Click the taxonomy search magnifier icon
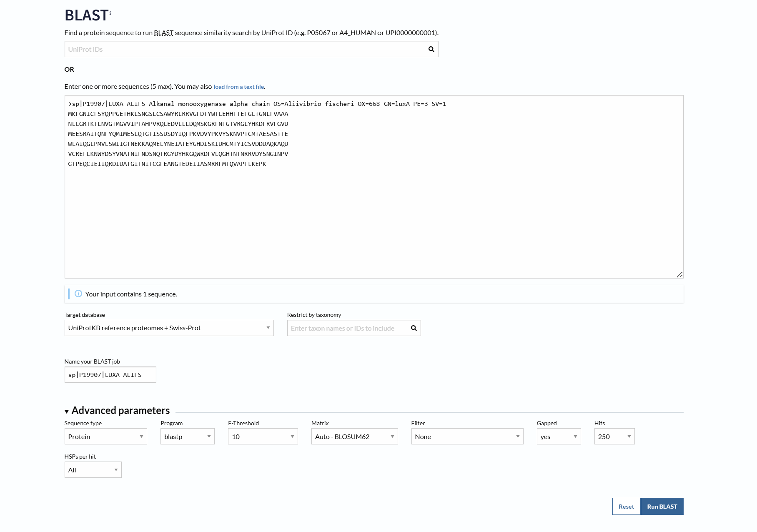Screen dimensions: 757x532 click(414, 328)
